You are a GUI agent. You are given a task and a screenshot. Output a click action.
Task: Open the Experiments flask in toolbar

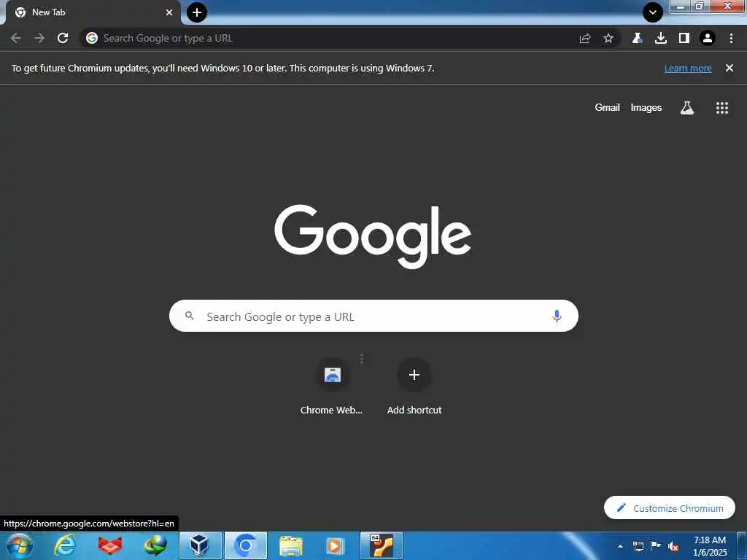click(x=637, y=38)
